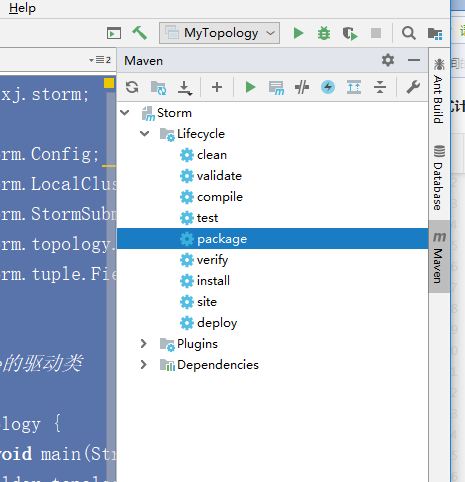Add Maven project with plus icon

217,87
